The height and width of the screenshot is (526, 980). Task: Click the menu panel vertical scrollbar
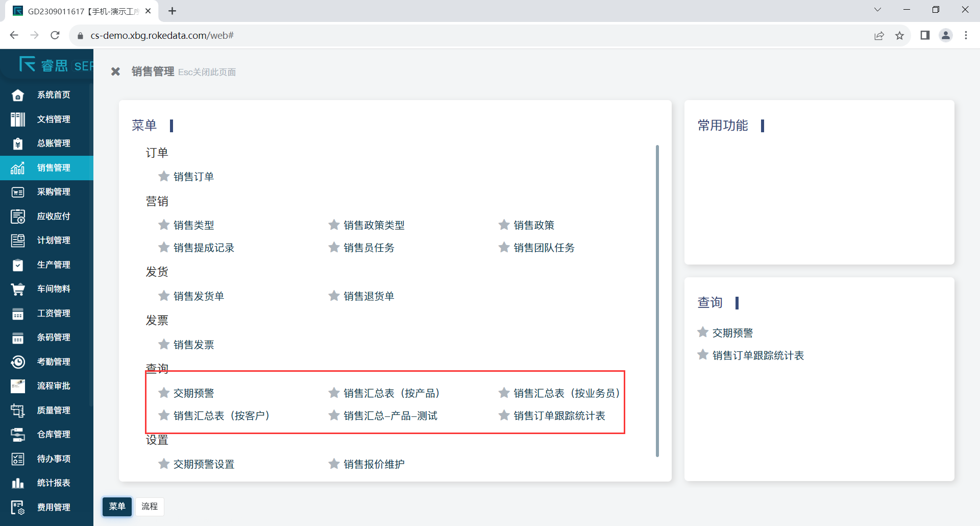[657, 301]
